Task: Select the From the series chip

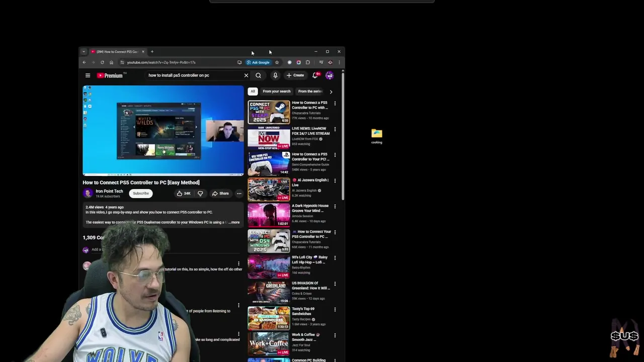Action: pos(310,92)
